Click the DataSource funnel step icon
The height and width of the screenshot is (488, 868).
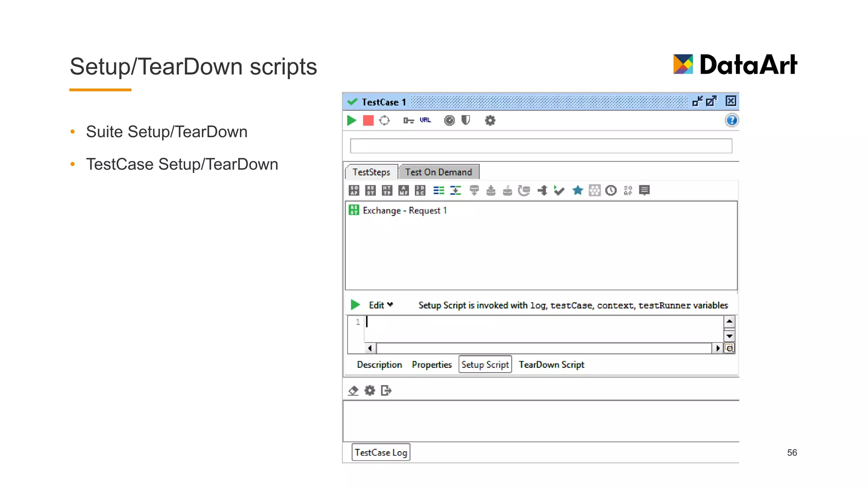474,191
